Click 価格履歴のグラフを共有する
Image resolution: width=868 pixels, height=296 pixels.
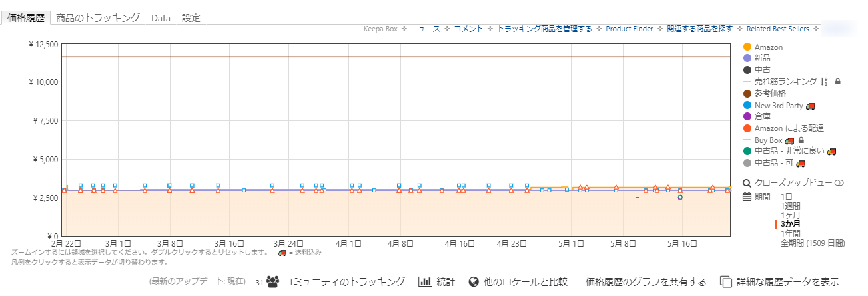tap(645, 282)
